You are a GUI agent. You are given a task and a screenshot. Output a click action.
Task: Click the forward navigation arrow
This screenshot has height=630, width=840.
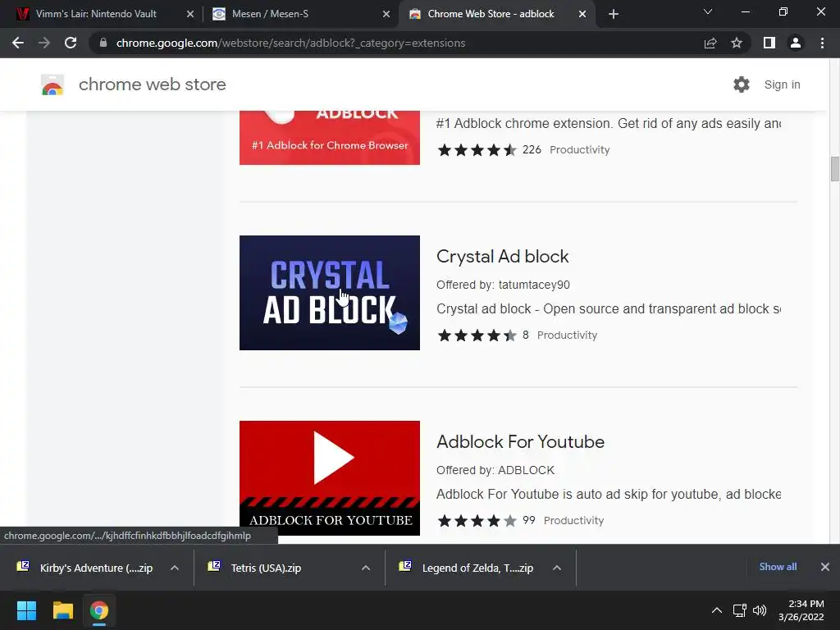click(44, 43)
